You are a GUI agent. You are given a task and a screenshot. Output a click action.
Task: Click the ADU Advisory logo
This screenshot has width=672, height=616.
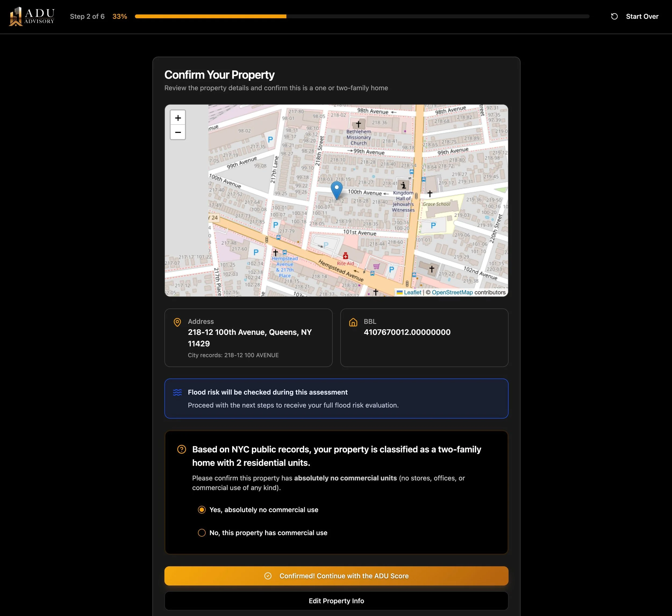point(32,16)
